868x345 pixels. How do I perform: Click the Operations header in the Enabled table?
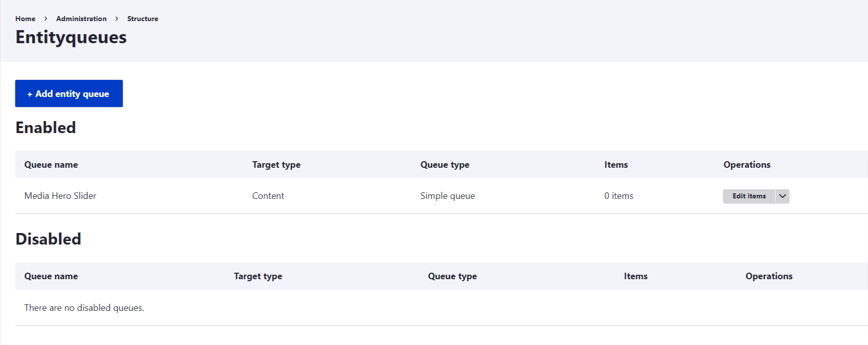[747, 165]
